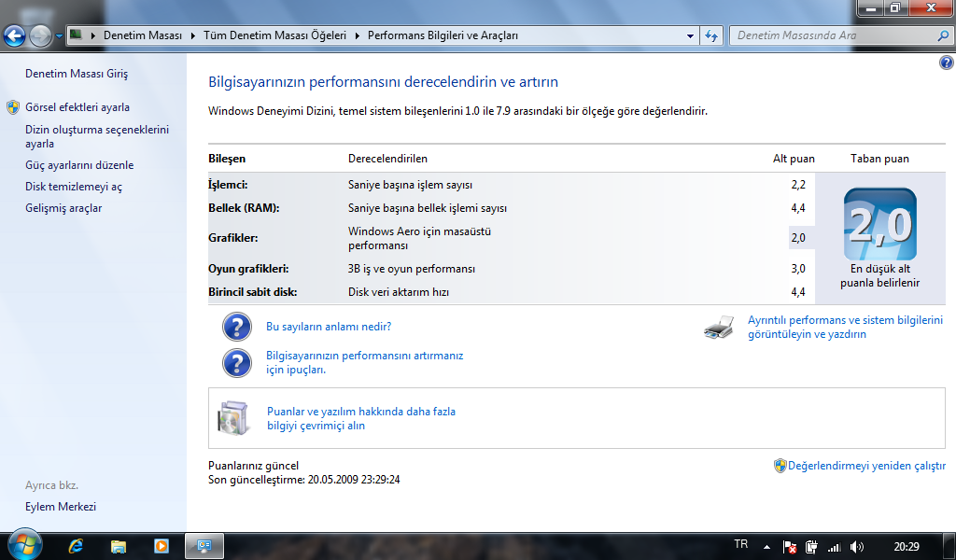Open Ayrıntılı performans ve sistem bilgilerini görüntüleyin link
Screen dimensions: 956x560
(x=845, y=328)
